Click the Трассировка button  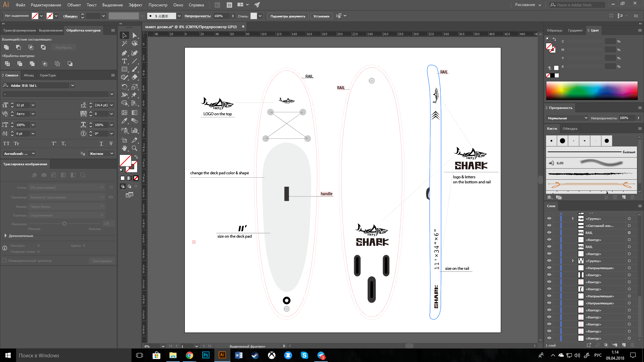[x=102, y=261]
